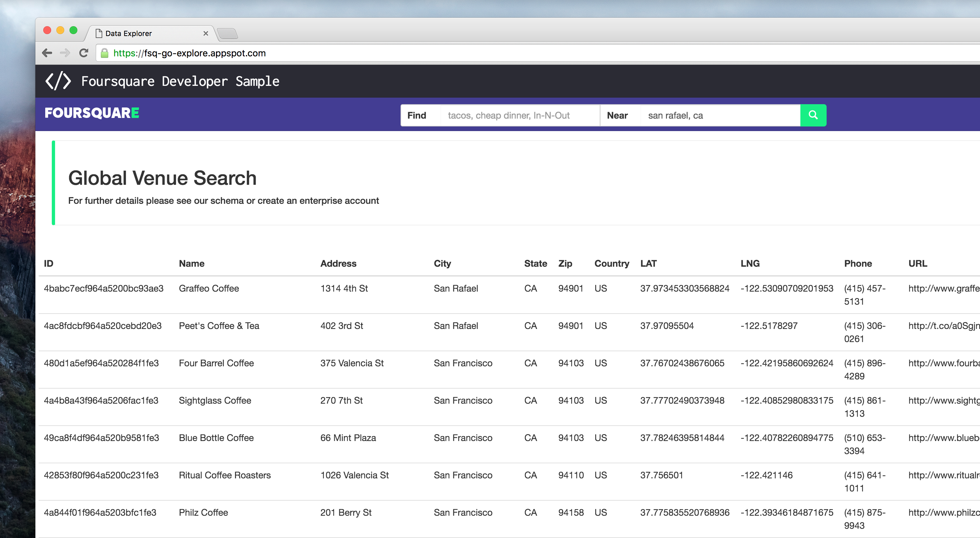Click Blue Bottle Coffee's venue ID

[x=101, y=438]
